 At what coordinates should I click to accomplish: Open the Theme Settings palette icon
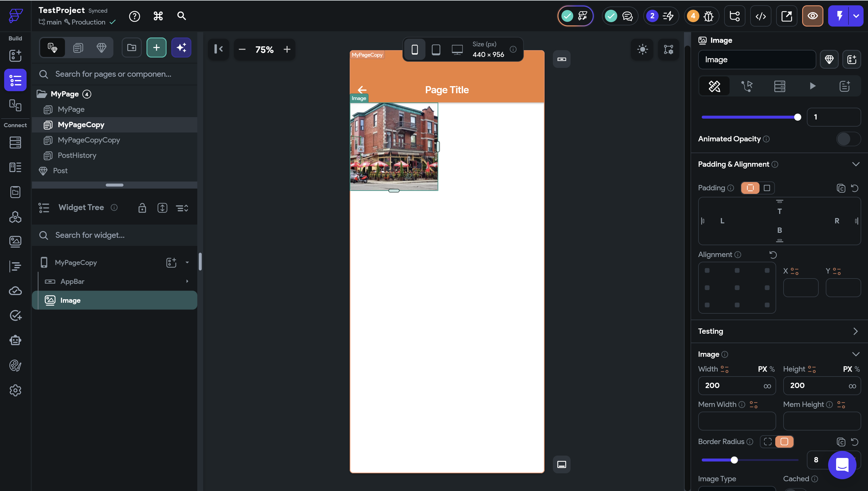point(15,365)
